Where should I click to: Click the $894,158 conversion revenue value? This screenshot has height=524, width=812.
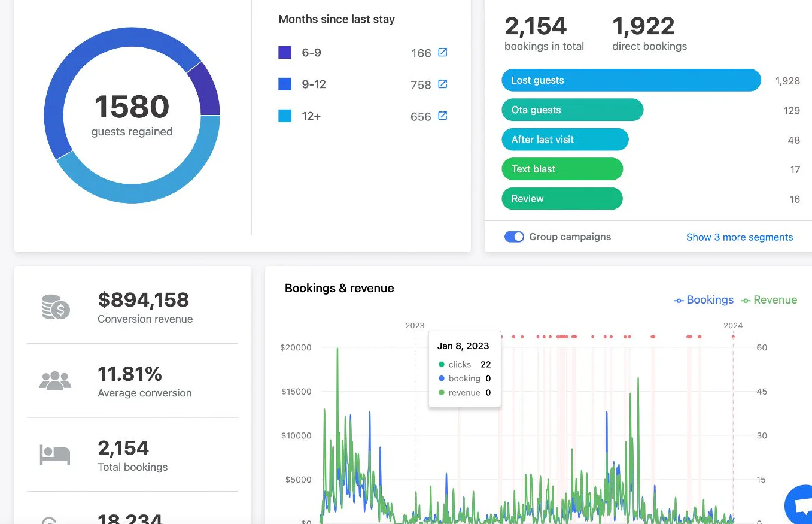143,299
